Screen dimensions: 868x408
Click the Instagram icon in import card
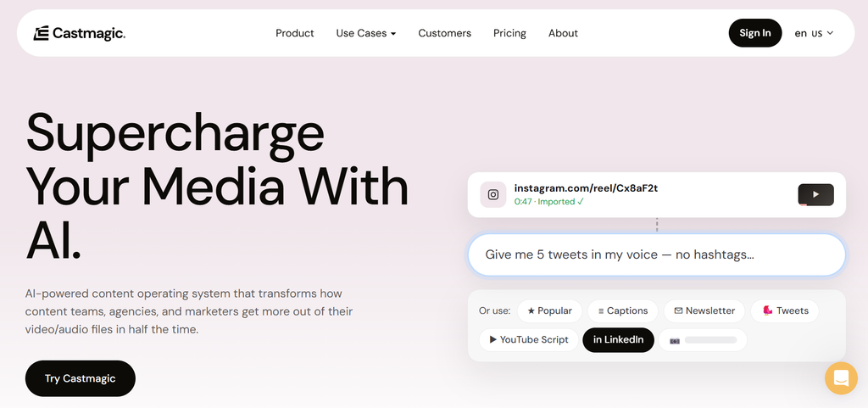tap(493, 195)
